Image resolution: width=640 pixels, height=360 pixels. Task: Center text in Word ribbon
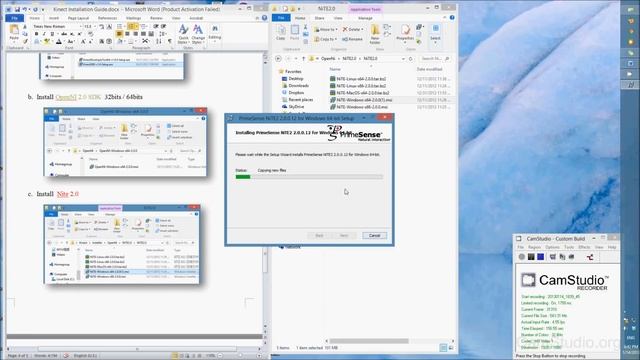[127, 34]
